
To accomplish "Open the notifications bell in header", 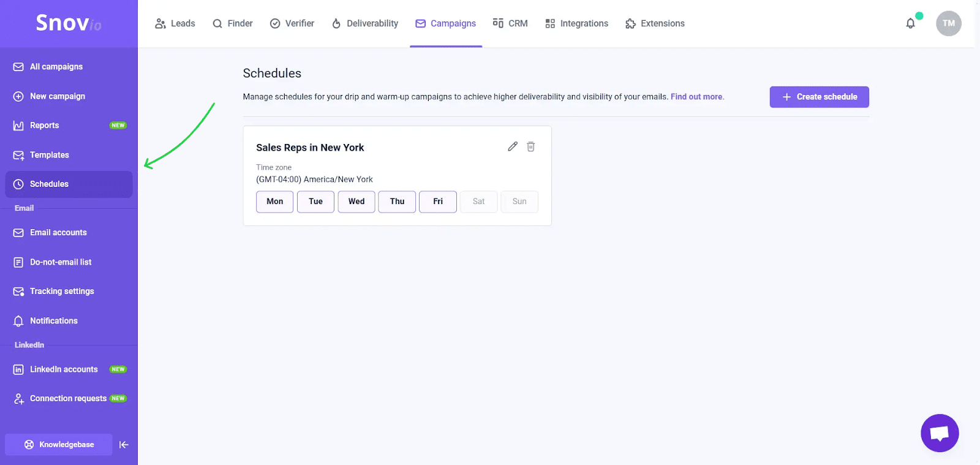I will (x=911, y=23).
